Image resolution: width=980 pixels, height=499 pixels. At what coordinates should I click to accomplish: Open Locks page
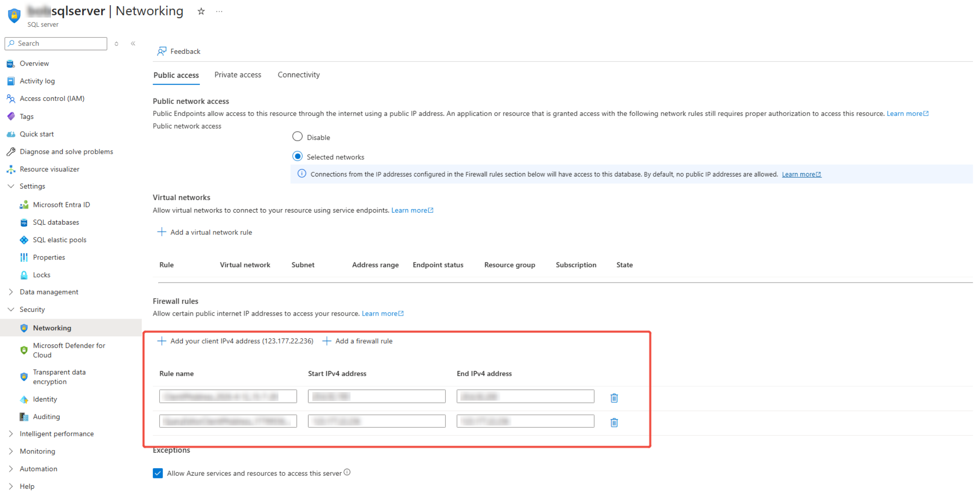(x=42, y=275)
